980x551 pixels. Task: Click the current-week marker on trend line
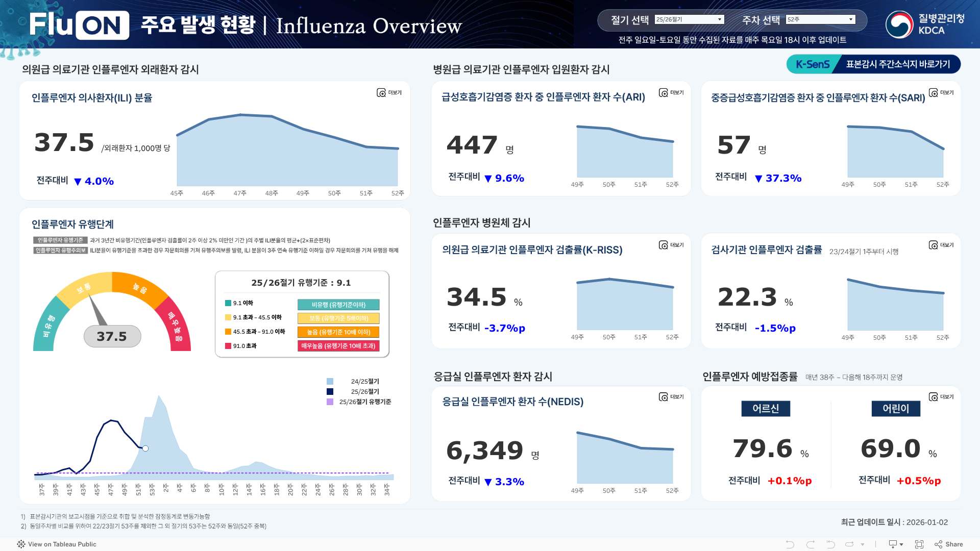145,448
